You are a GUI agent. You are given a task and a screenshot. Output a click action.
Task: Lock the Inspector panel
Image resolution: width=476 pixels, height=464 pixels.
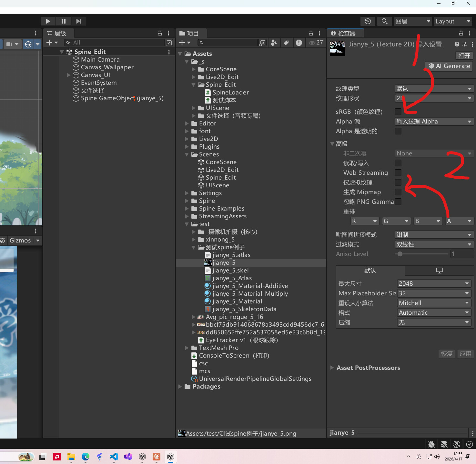461,33
